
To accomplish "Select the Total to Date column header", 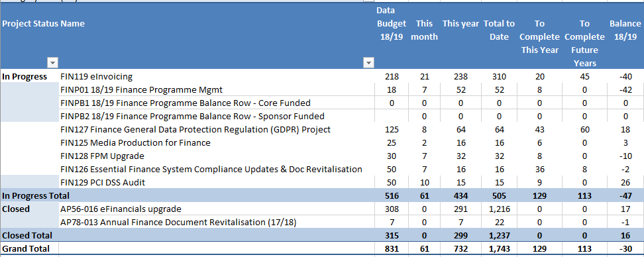I will tap(499, 30).
